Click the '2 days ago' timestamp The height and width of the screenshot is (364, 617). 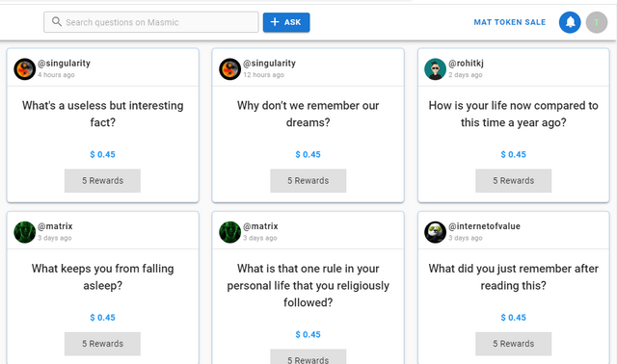coord(466,75)
